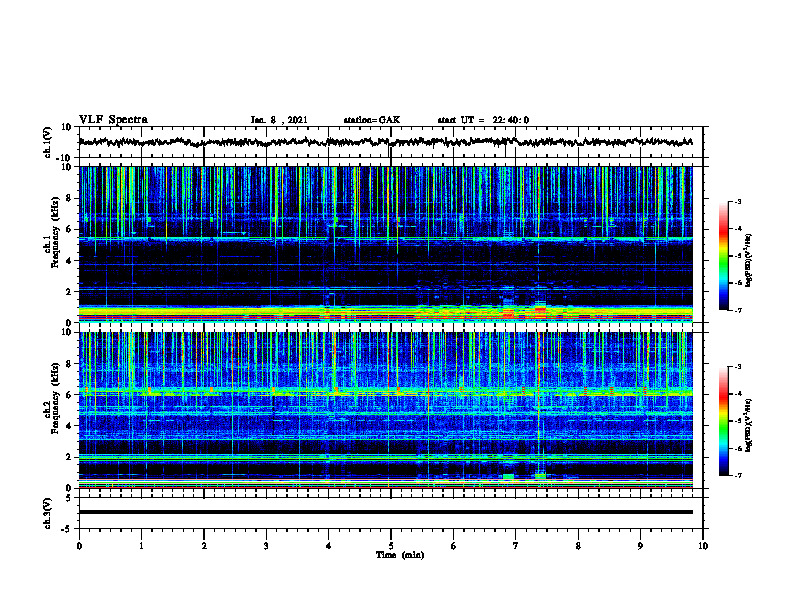Image resolution: width=792 pixels, height=612 pixels.
Task: Click ch.2 frequency tick label "2"
Action: click(x=69, y=457)
